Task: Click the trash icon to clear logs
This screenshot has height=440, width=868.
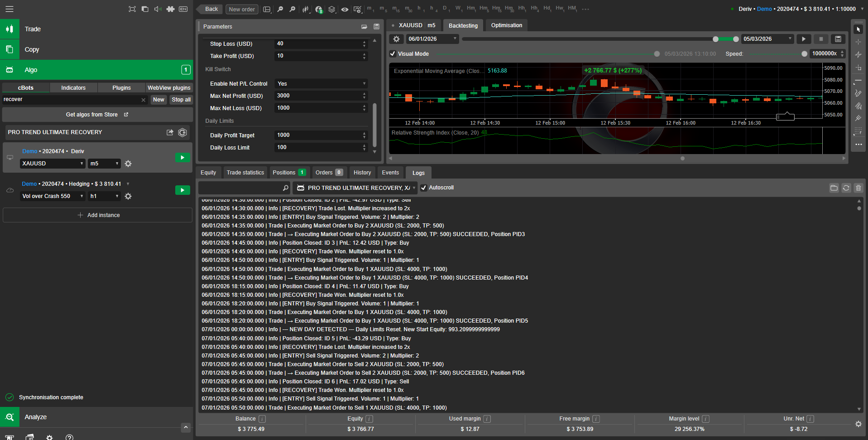Action: point(858,188)
